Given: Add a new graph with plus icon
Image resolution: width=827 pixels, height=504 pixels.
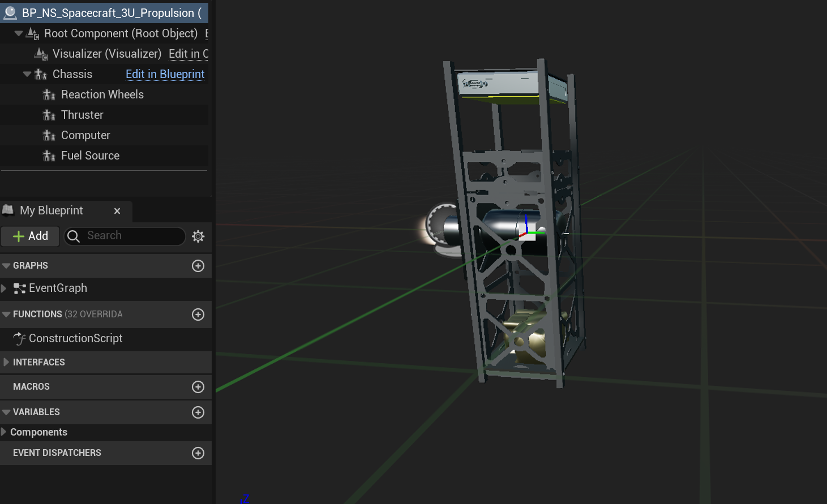Looking at the screenshot, I should click(x=198, y=266).
